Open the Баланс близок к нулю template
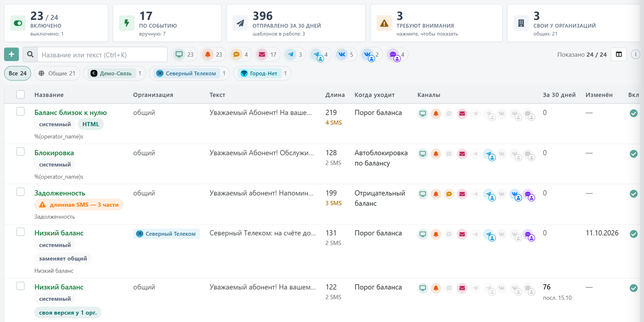644x322 pixels. pos(70,113)
